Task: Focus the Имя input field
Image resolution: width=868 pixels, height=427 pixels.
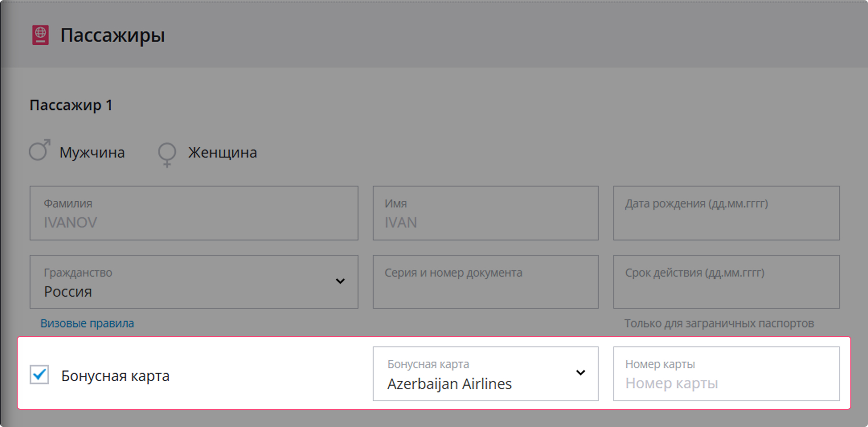Action: [485, 213]
